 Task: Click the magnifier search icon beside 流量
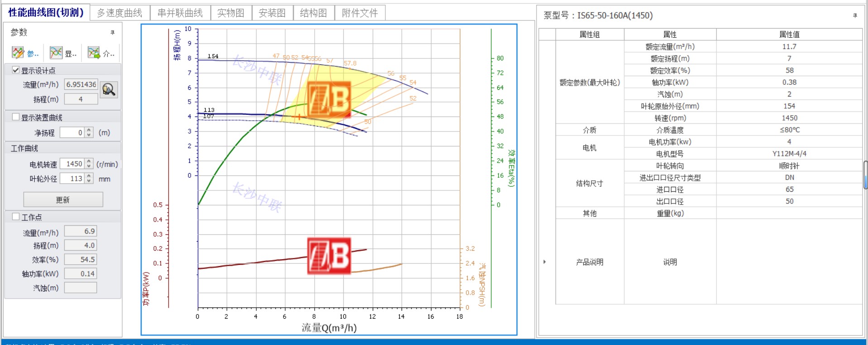(109, 89)
